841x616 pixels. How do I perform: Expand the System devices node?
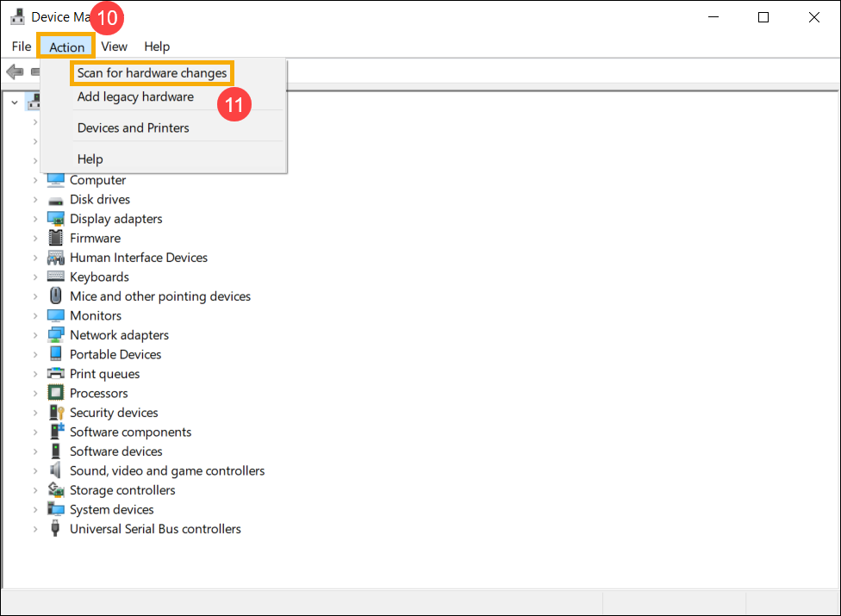tap(35, 509)
